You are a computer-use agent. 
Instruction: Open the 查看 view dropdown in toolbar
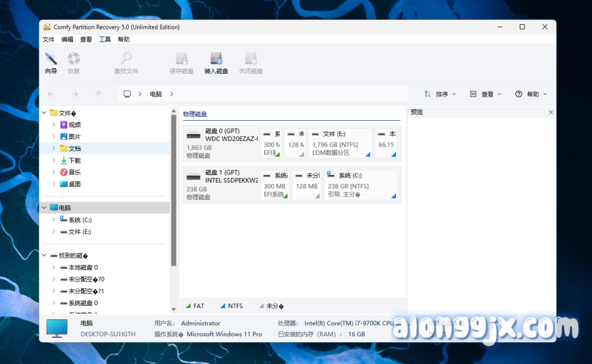pyautogui.click(x=486, y=94)
